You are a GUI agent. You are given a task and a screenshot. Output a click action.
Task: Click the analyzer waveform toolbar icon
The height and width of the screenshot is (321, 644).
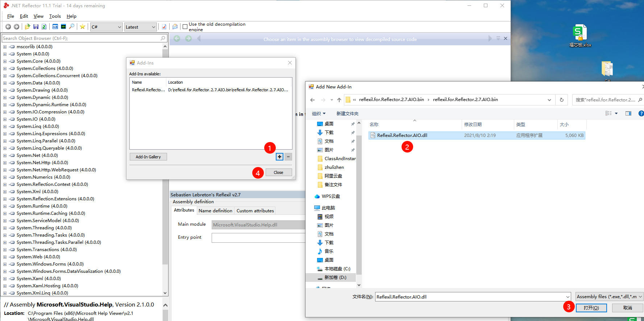click(x=63, y=27)
